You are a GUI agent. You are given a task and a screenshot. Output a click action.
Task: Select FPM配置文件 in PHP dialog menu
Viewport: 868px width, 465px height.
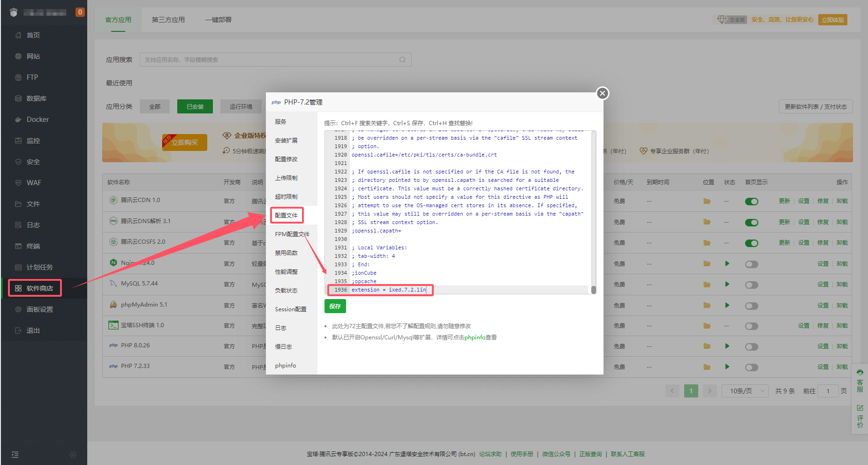(x=292, y=234)
